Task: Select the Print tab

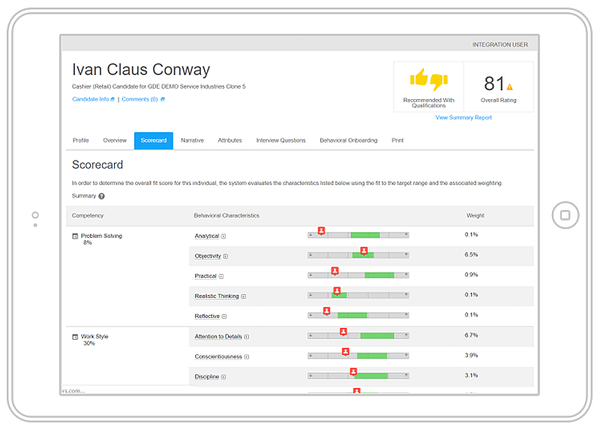Action: point(397,140)
